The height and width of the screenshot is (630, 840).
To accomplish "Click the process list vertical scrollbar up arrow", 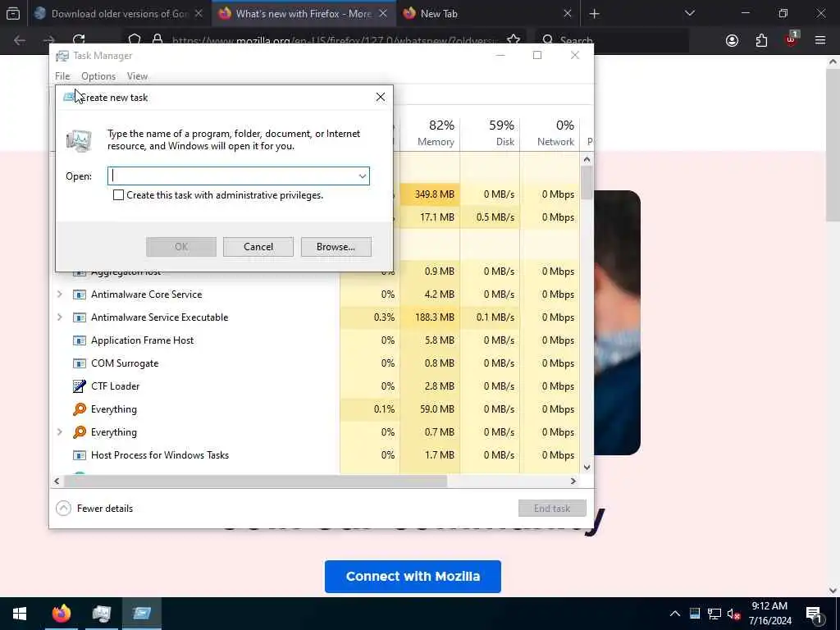I will (x=587, y=159).
